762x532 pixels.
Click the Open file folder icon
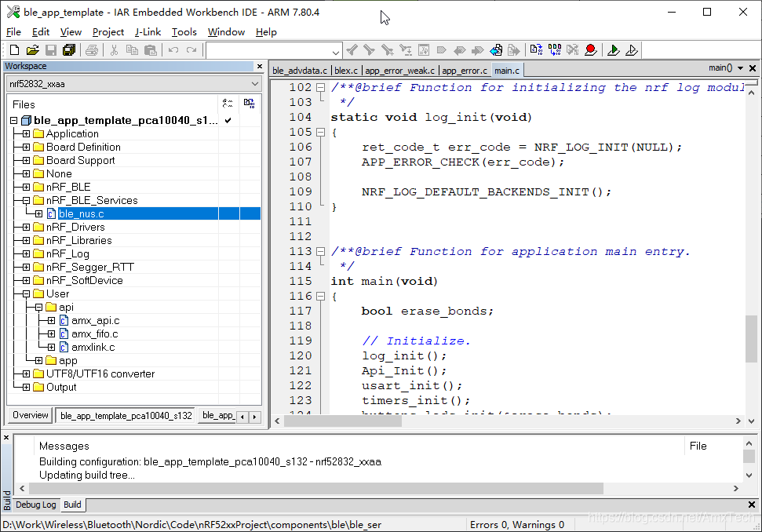pyautogui.click(x=32, y=50)
